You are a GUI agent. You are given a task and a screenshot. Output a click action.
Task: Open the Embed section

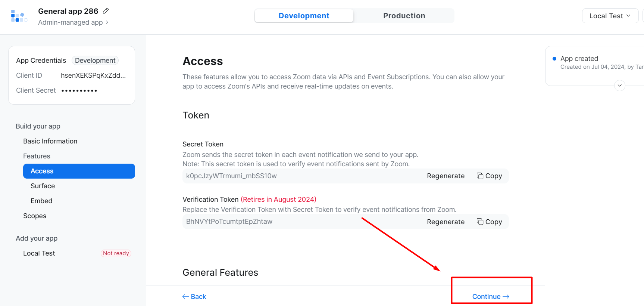41,201
